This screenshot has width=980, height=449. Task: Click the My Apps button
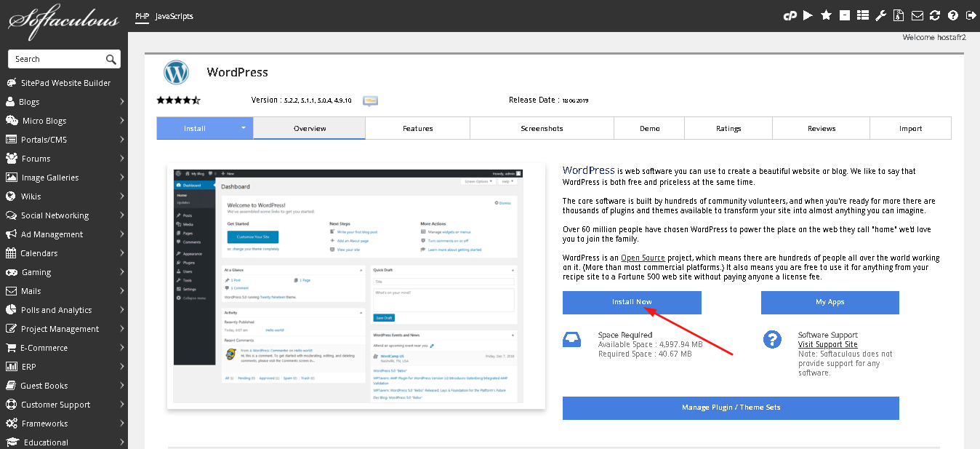pyautogui.click(x=830, y=302)
